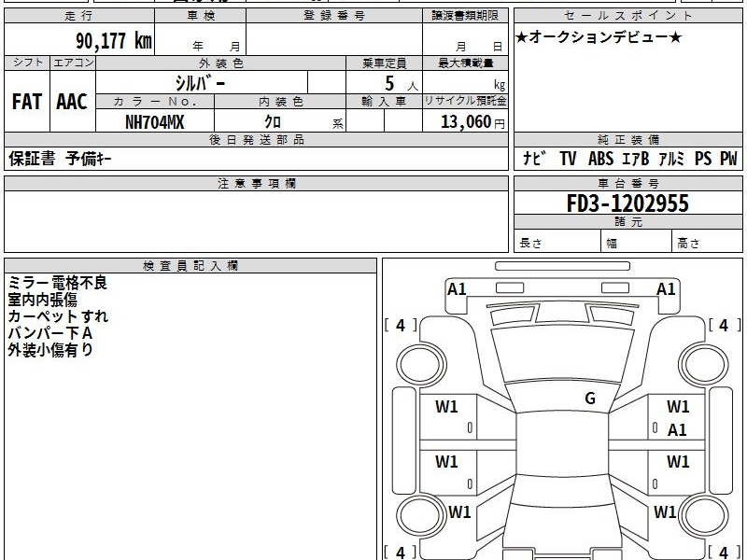This screenshot has height=560, width=747.
Task: Click the PW equipment item
Action: click(728, 159)
